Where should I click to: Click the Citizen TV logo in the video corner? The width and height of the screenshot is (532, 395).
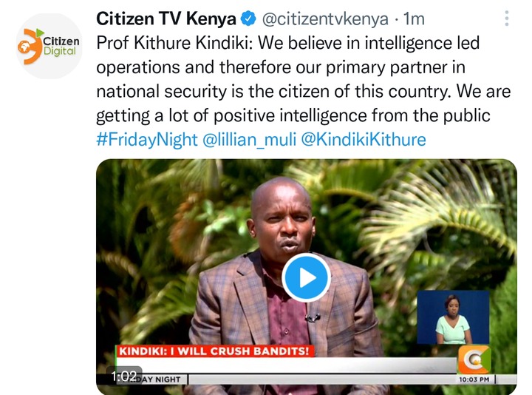(474, 359)
